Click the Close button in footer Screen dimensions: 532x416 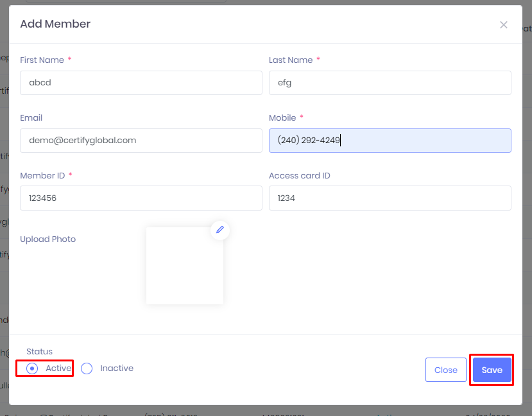point(445,370)
